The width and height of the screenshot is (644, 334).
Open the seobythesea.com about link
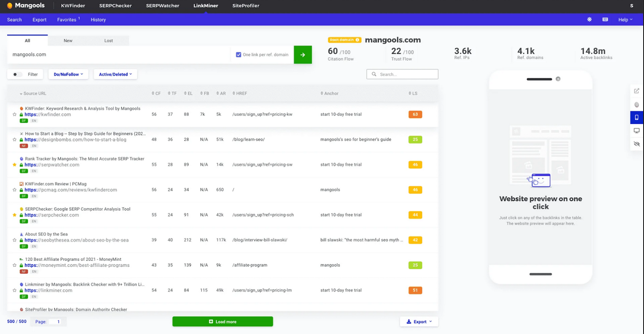click(x=76, y=240)
